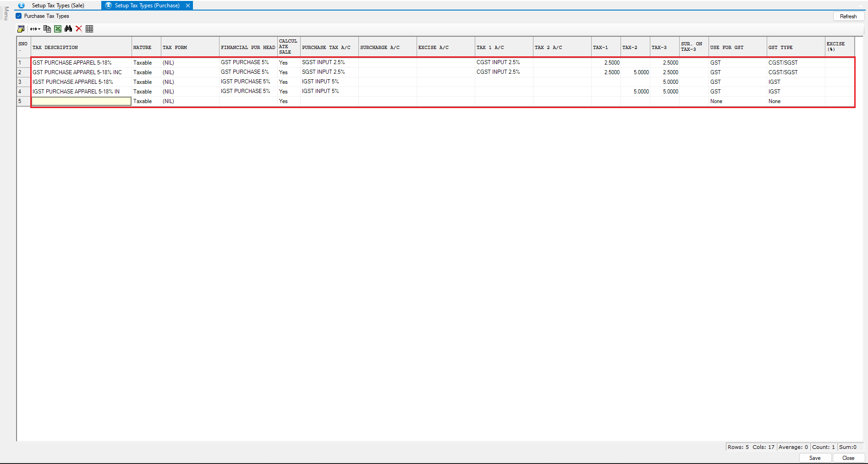Select the Setup Tax Types (Purchase) tab

click(147, 5)
